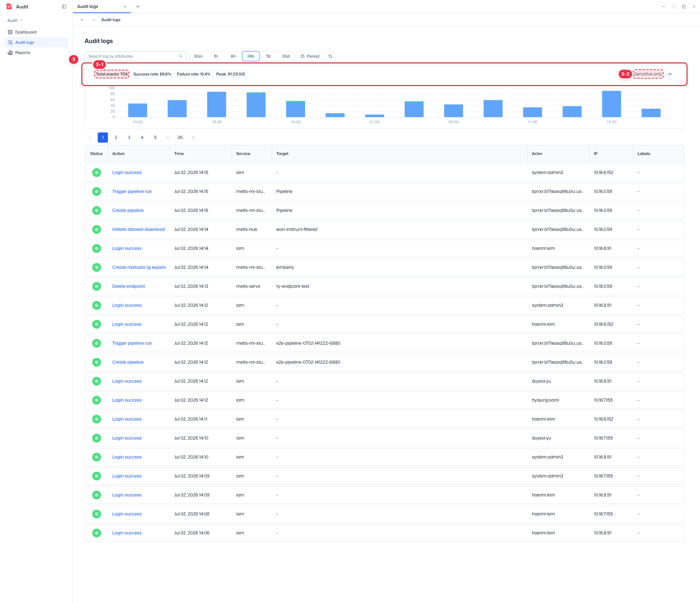Click the Search log by attributes field
This screenshot has height=603, width=700.
click(x=136, y=56)
